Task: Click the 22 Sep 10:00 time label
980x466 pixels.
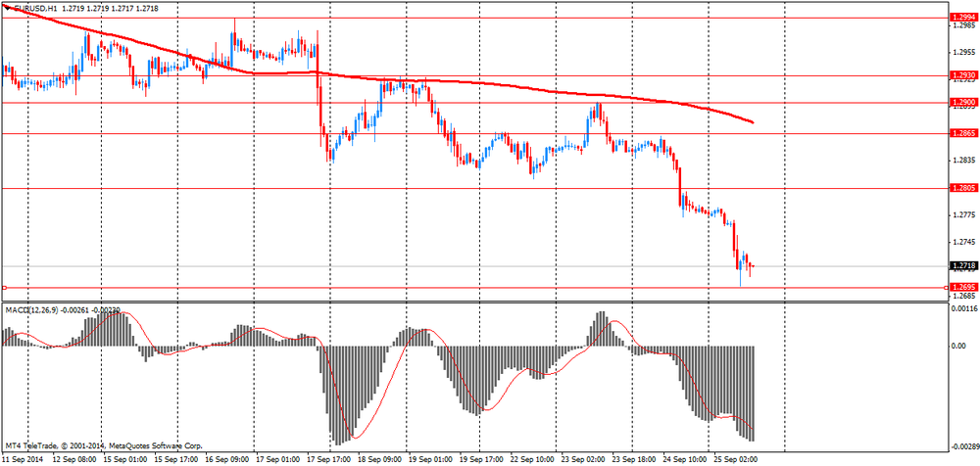Action: click(x=530, y=459)
